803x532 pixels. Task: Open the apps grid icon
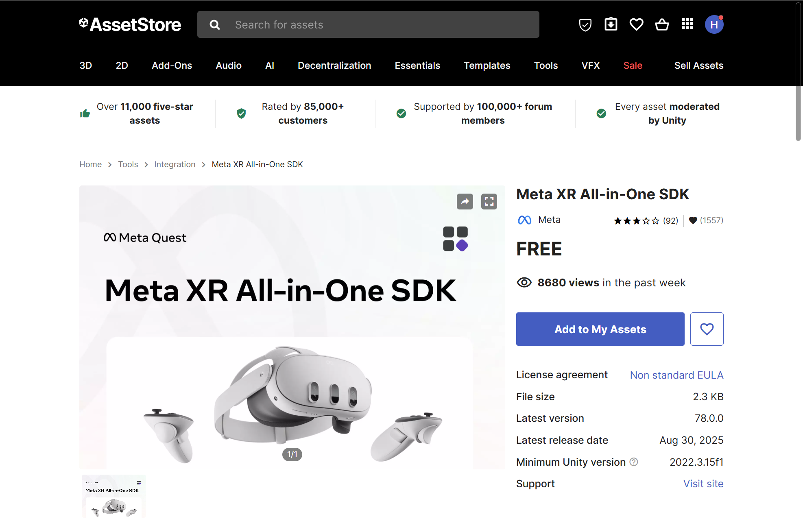[x=687, y=24]
